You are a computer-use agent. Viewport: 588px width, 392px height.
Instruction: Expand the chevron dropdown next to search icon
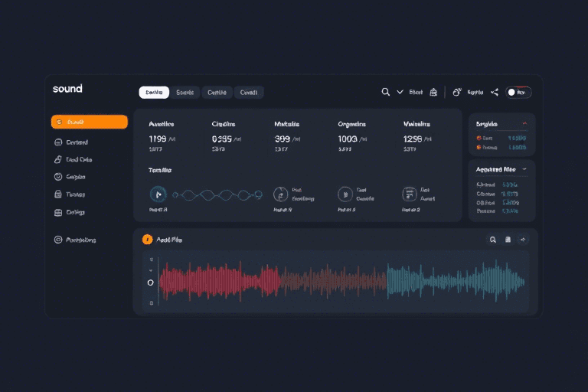click(400, 92)
